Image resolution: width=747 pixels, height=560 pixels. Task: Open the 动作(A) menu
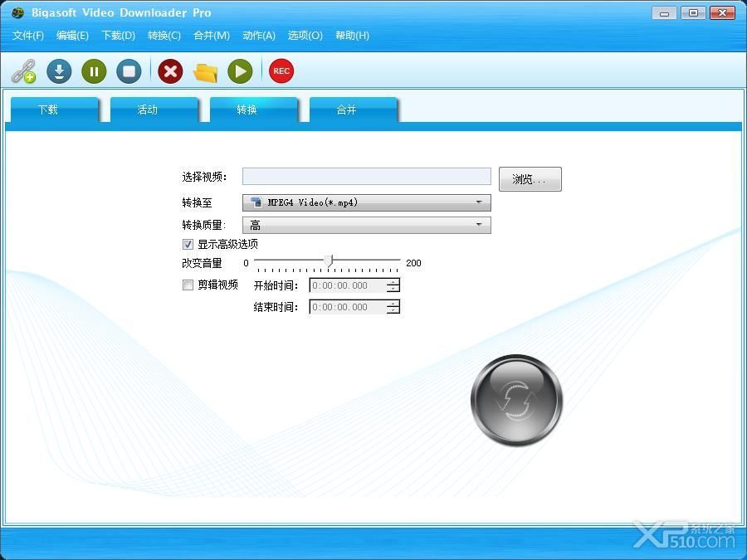tap(259, 35)
